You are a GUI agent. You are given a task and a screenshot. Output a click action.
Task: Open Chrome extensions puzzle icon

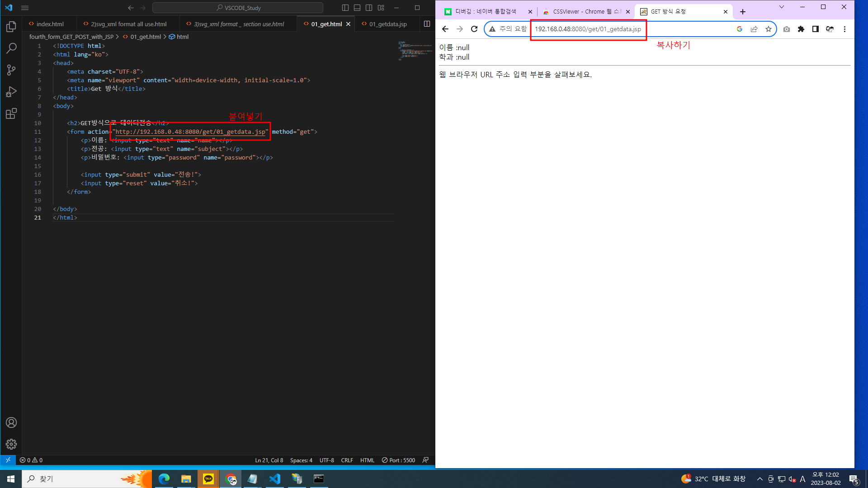point(801,29)
